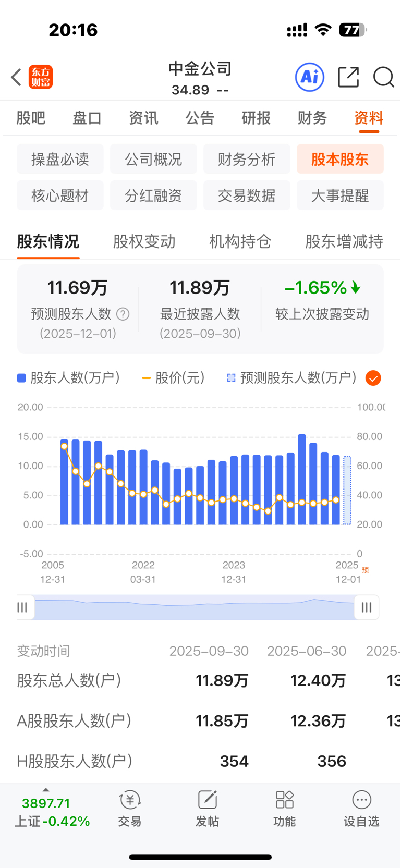Tap the battery indicator in status bar
Viewport: 401px width, 868px height.
[353, 30]
